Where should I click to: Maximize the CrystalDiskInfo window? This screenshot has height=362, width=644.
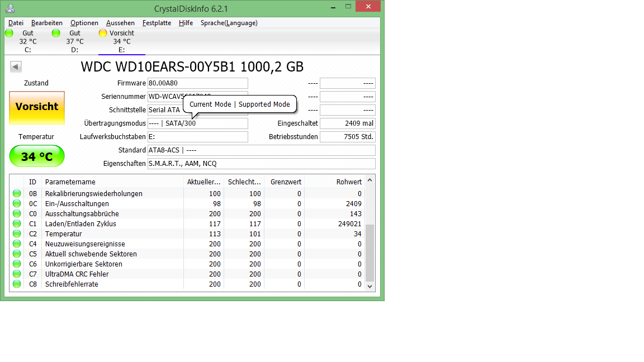click(x=348, y=7)
